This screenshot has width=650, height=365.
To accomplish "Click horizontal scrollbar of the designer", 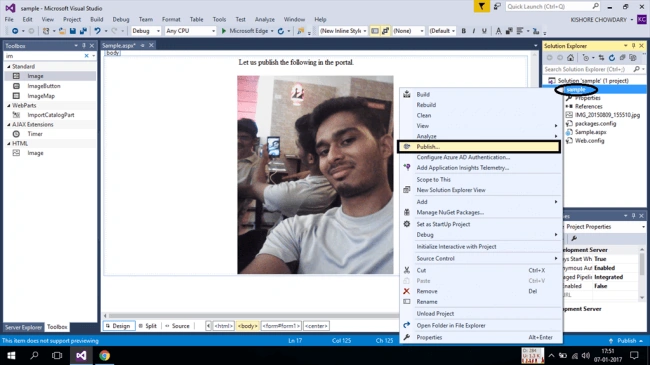I will tap(251, 316).
